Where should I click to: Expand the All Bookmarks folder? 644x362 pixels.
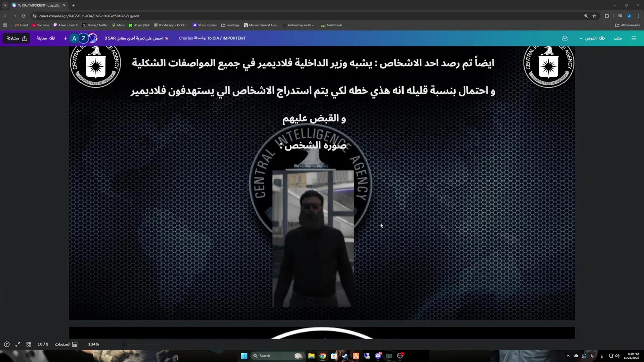[x=627, y=25]
